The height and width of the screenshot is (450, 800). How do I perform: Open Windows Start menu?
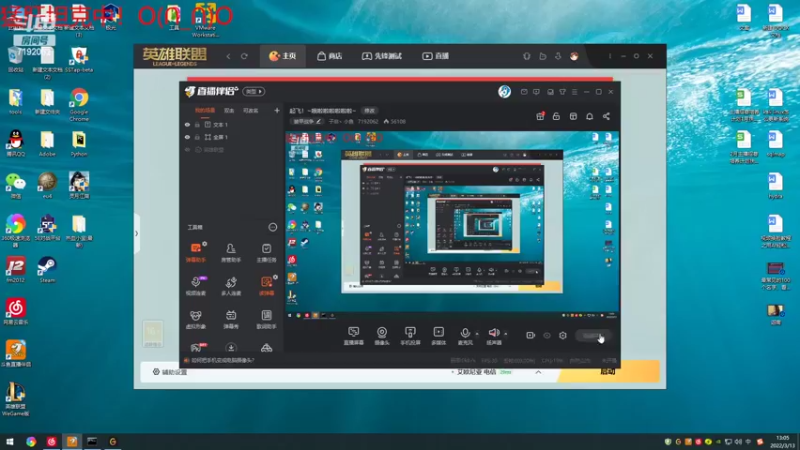click(10, 441)
